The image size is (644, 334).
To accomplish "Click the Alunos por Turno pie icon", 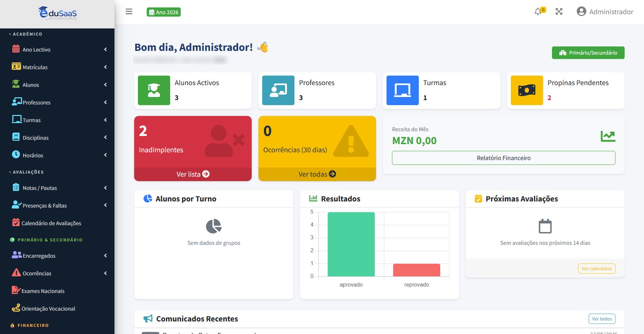I will pos(148,198).
